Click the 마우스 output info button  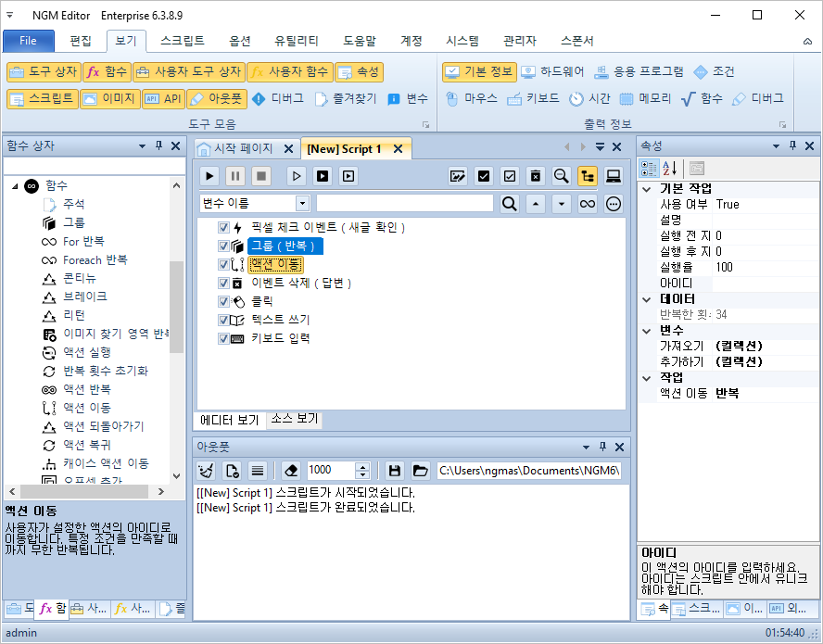tap(472, 98)
